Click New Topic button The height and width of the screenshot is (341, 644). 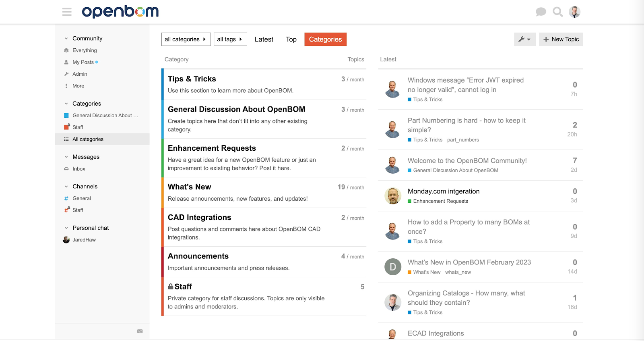561,39
